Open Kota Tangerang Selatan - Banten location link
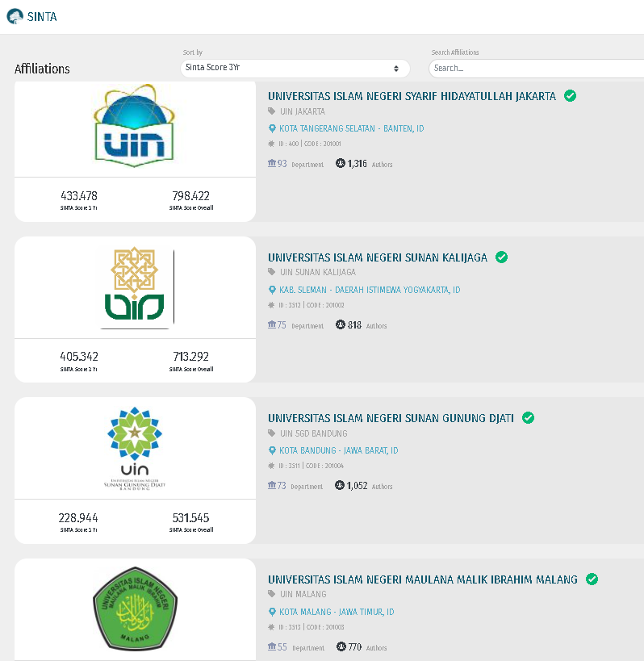This screenshot has width=644, height=661. coord(351,128)
